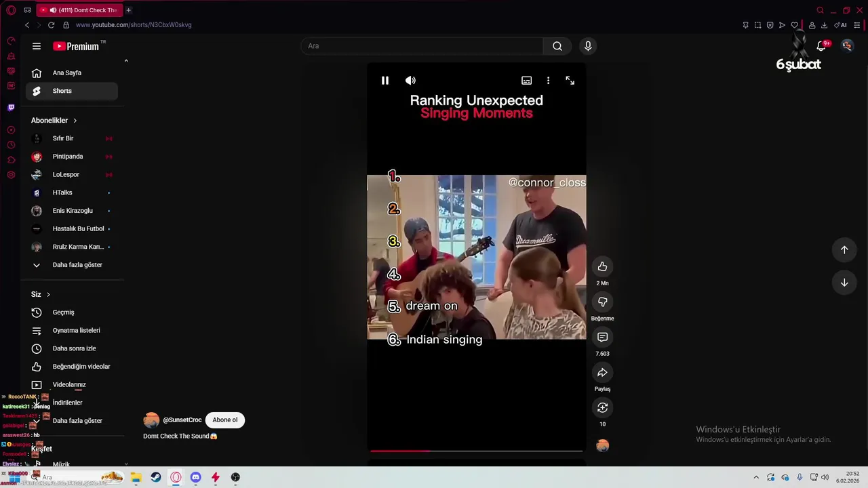
Task: Open Discord from the Windows taskbar
Action: [x=195, y=477]
